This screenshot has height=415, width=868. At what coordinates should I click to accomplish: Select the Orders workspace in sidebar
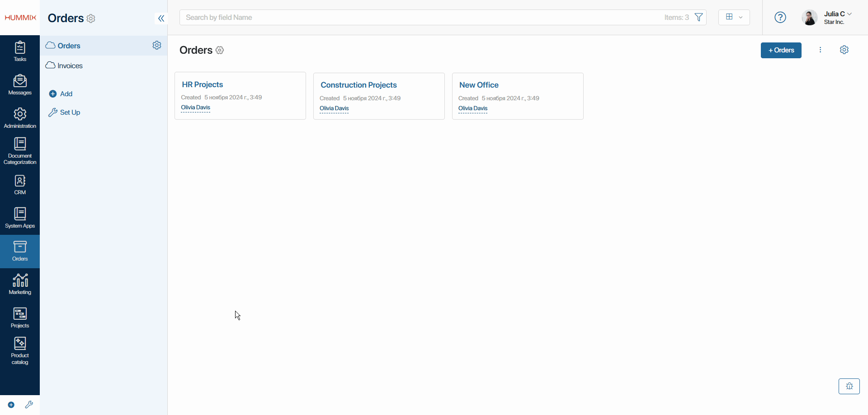point(20,252)
